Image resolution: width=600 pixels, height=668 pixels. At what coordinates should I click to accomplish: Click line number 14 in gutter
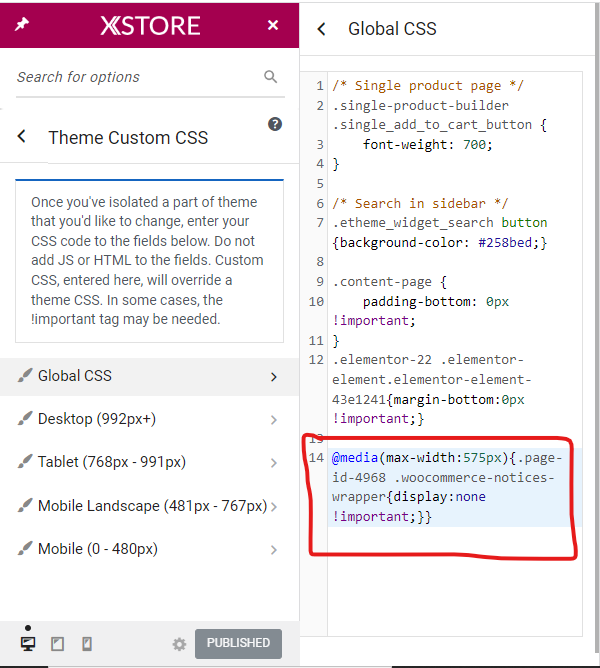tap(316, 458)
